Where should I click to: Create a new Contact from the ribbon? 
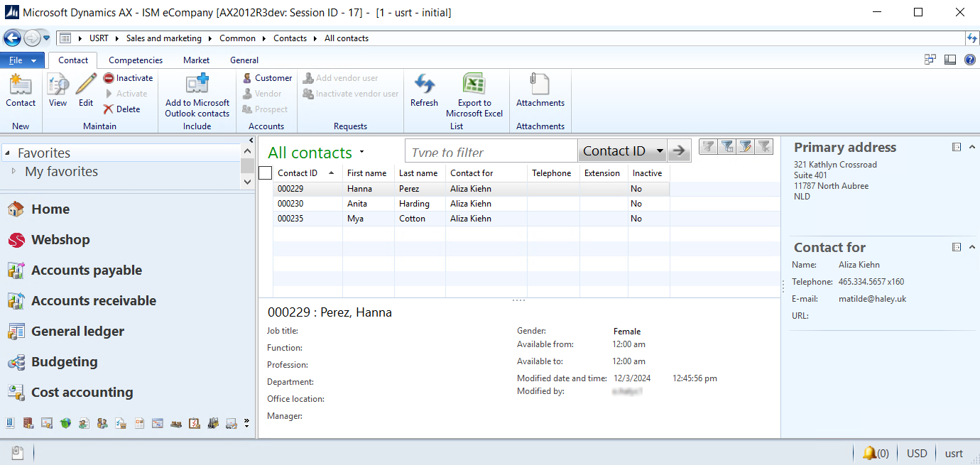click(x=21, y=91)
